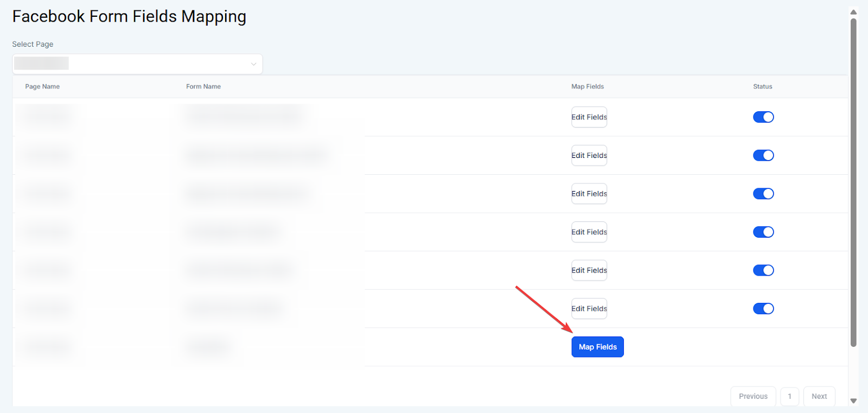Select Edit Fields in the fourth row
Image resolution: width=868 pixels, height=413 pixels.
[589, 232]
